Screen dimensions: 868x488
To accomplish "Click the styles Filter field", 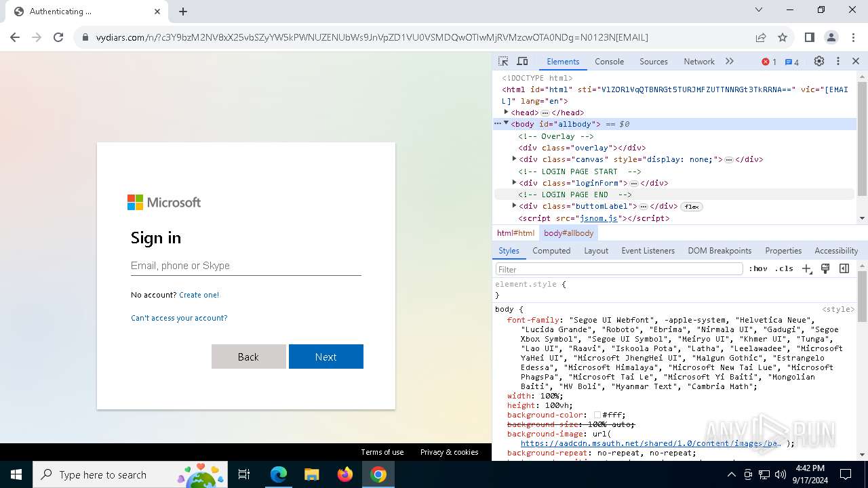I will click(619, 269).
